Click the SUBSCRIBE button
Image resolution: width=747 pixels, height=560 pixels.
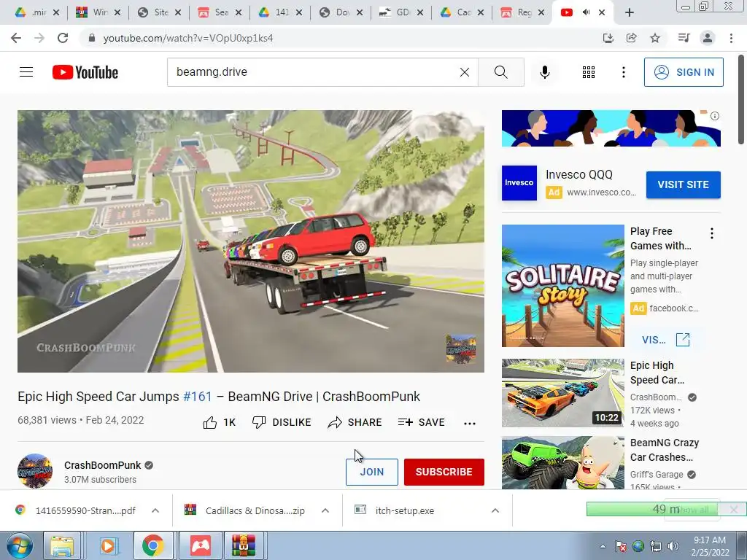coord(444,472)
